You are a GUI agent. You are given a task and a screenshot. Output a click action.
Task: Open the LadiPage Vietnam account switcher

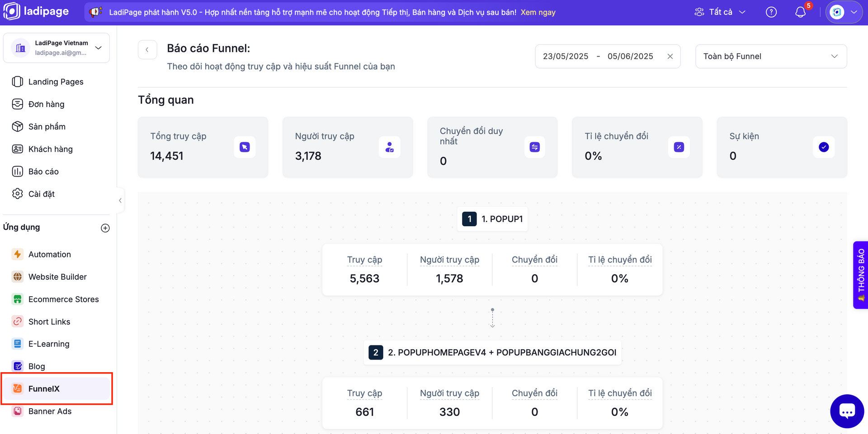(57, 48)
